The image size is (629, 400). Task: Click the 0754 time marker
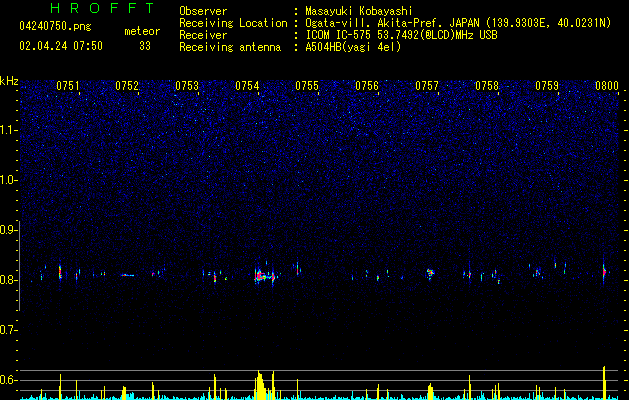pyautogui.click(x=247, y=86)
